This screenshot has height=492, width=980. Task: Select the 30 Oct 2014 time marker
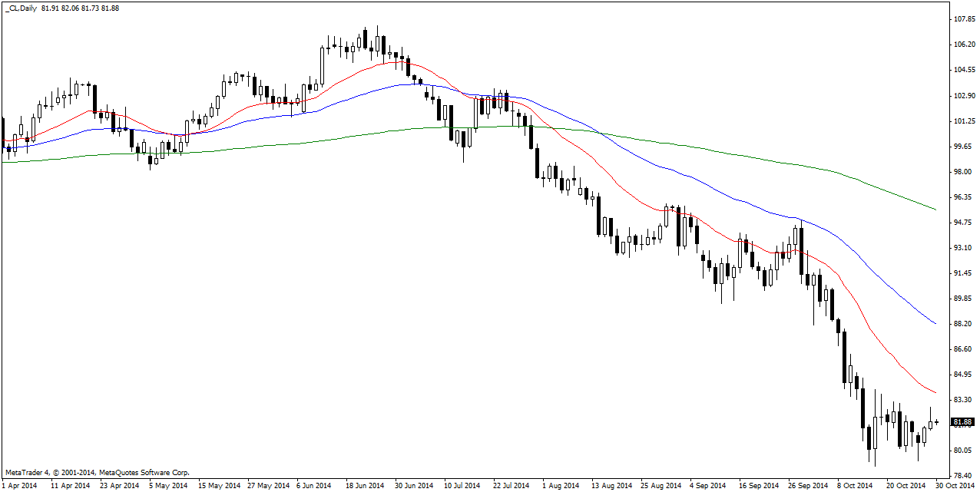click(x=955, y=486)
